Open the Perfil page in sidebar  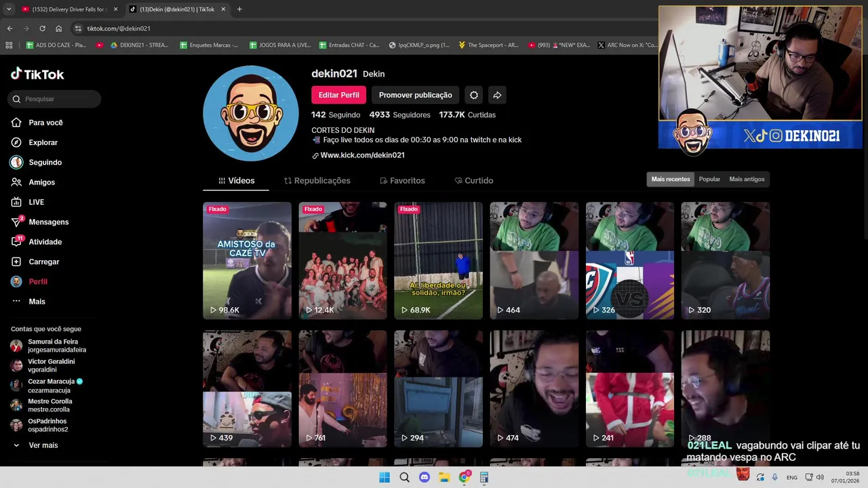(x=29, y=281)
